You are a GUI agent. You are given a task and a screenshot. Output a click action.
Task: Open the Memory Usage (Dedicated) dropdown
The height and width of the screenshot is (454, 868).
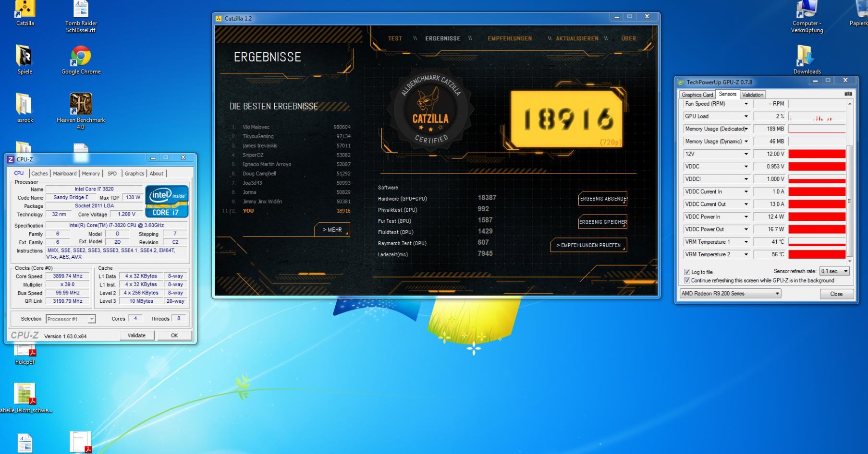746,129
